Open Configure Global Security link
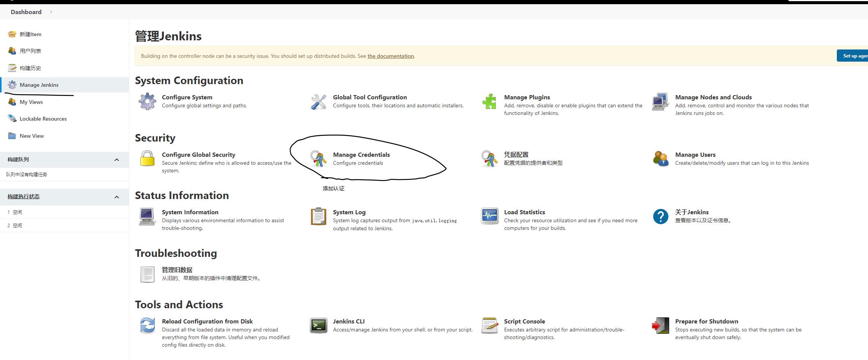The width and height of the screenshot is (868, 360). pyautogui.click(x=198, y=155)
